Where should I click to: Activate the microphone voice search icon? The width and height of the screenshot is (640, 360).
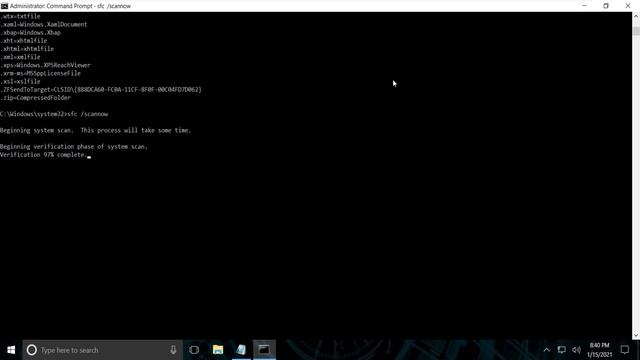[x=173, y=350]
